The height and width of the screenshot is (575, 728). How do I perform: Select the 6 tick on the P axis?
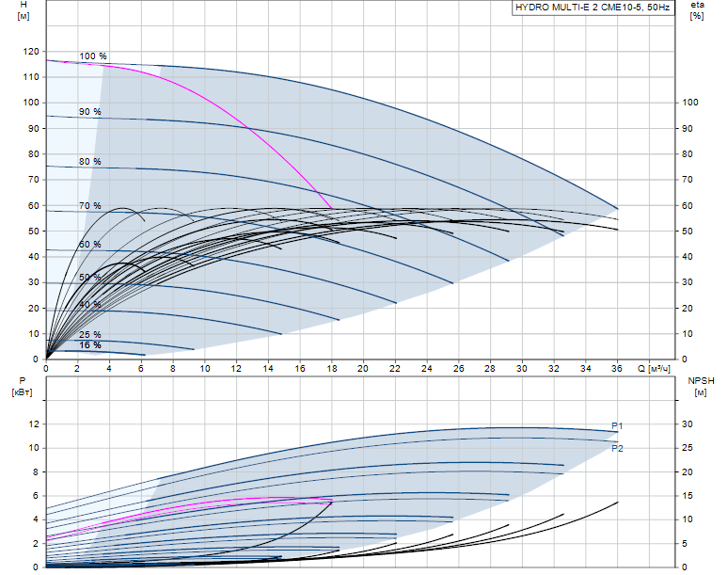coord(36,496)
